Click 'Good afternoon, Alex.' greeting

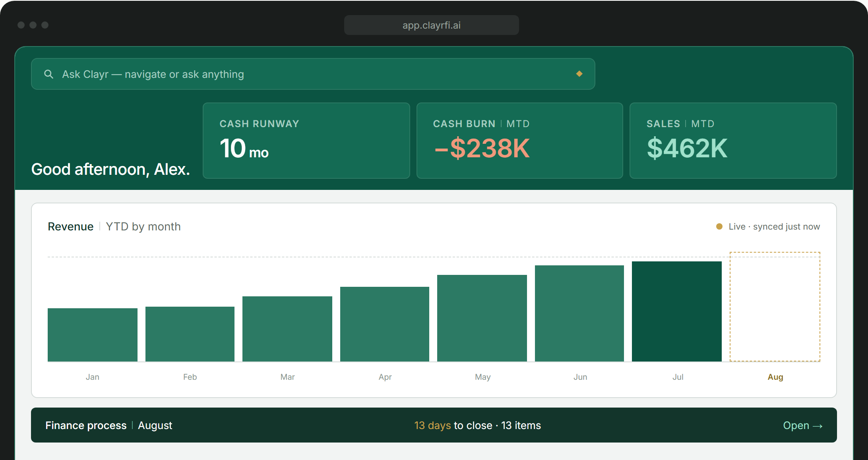[110, 169]
